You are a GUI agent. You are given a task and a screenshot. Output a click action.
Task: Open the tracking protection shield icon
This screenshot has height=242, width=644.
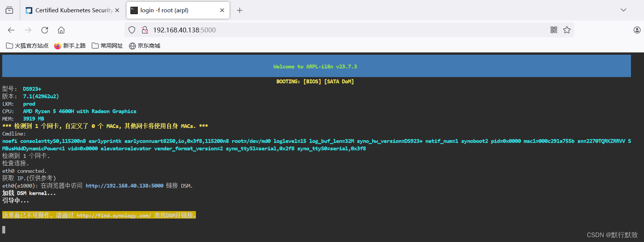point(132,30)
